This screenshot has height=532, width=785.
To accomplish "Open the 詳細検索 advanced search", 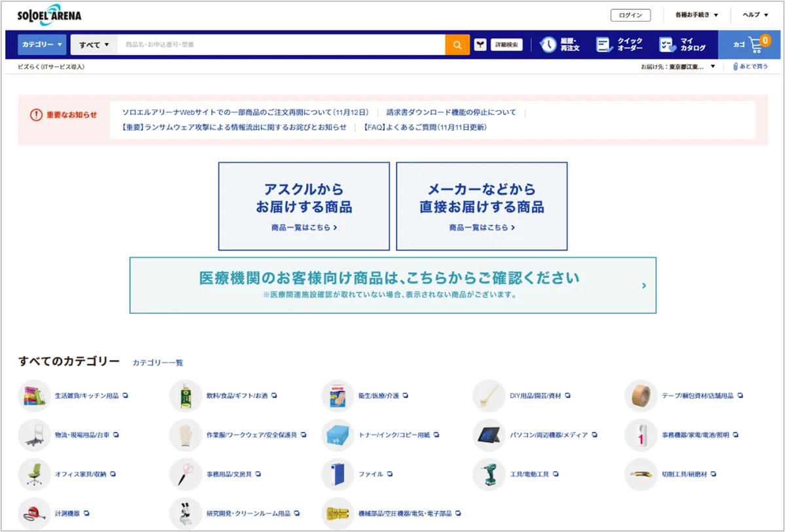I will [506, 44].
